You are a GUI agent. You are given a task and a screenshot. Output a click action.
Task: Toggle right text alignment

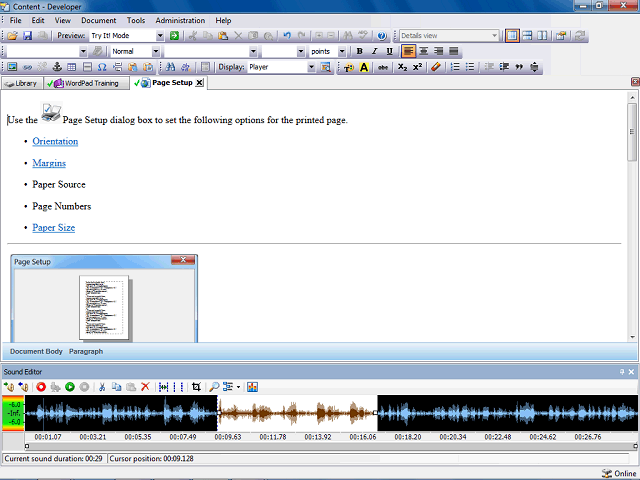[x=438, y=51]
